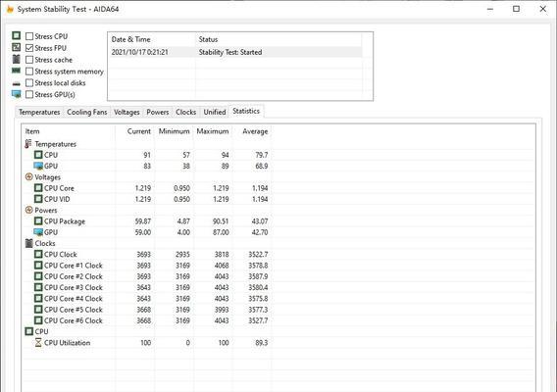Screen dimensions: 557x392
Task: Select the Powers group row
Action: (x=46, y=210)
